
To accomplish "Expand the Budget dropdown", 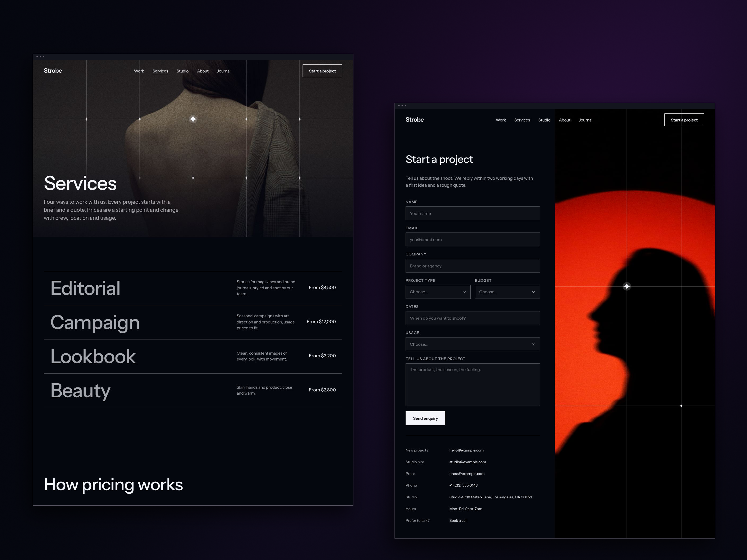I will coord(507,292).
